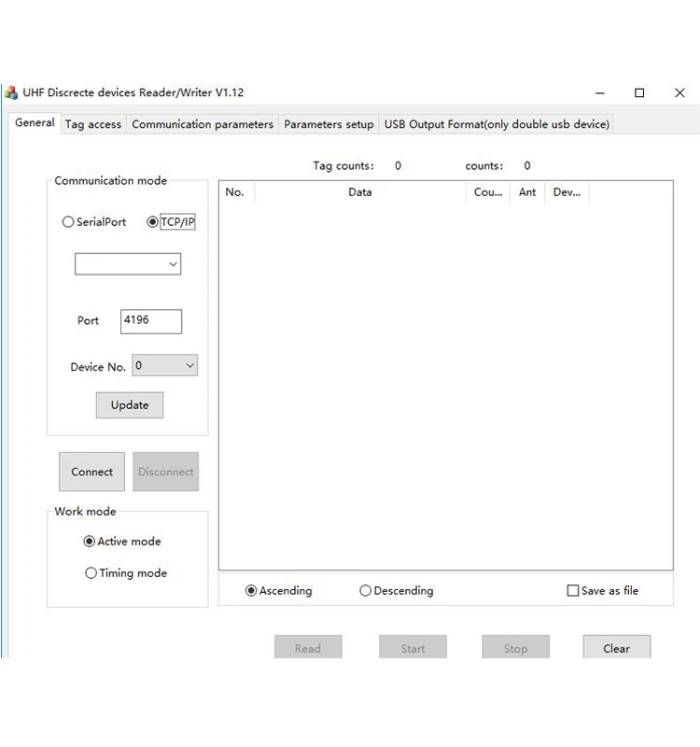Screen dimensions: 700x747
Task: Open the Tag access tab
Action: [x=93, y=124]
